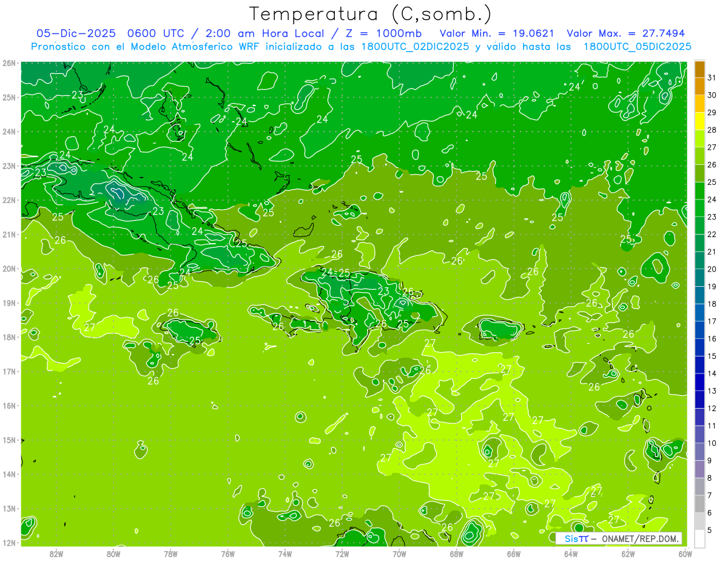Screen dimensions: 728x562
Task: Click the '31' label on color scale
Action: [x=712, y=78]
